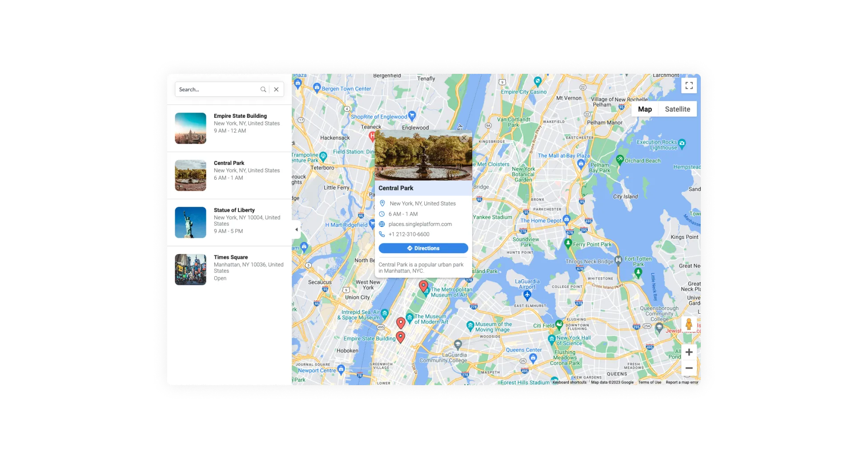Get Directions to Central Park
This screenshot has width=868, height=459.
[423, 248]
